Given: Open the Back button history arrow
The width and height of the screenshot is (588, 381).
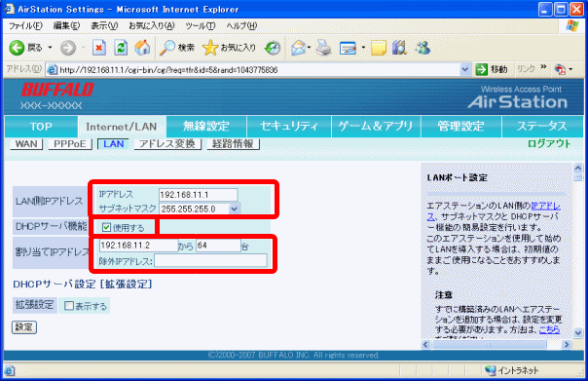Looking at the screenshot, I should click(50, 48).
